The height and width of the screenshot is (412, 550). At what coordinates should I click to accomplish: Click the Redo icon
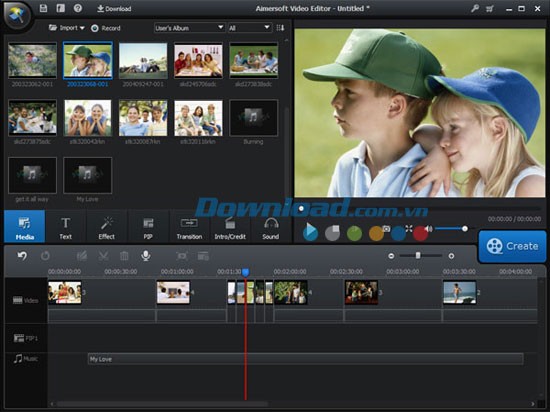click(x=45, y=256)
